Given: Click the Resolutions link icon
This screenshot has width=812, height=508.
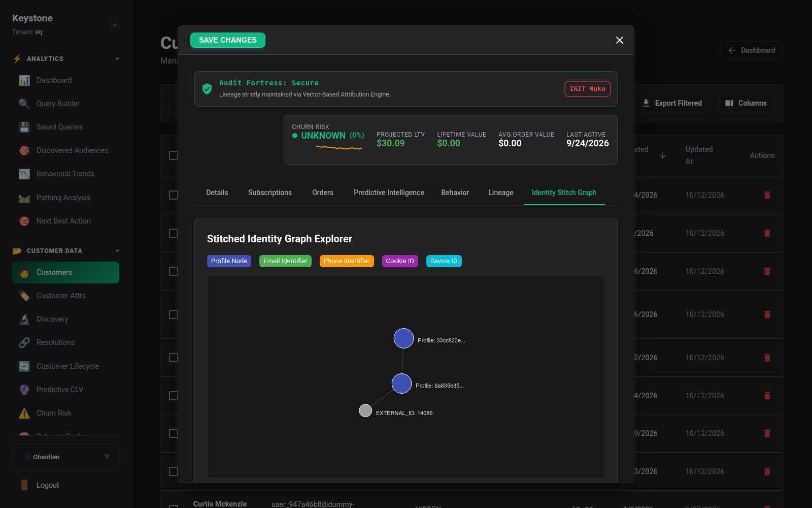Looking at the screenshot, I should click(x=24, y=342).
